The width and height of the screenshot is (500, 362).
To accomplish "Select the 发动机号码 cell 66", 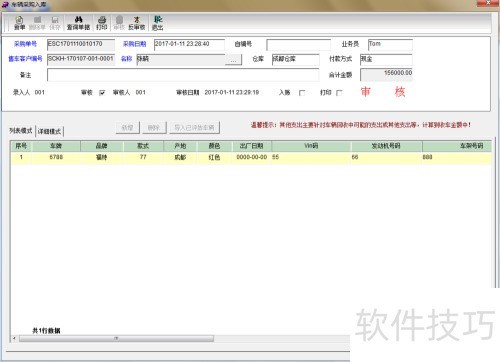I will (x=386, y=157).
